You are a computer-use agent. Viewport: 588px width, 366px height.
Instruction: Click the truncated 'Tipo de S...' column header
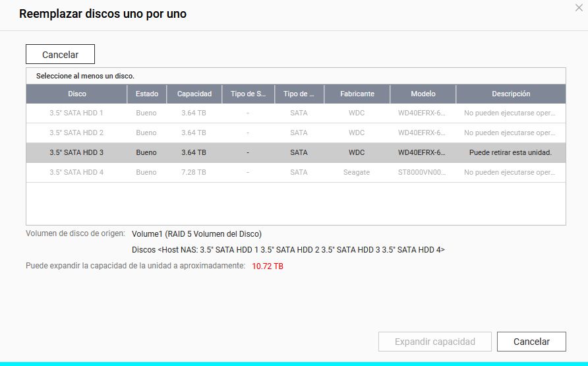[x=248, y=94]
